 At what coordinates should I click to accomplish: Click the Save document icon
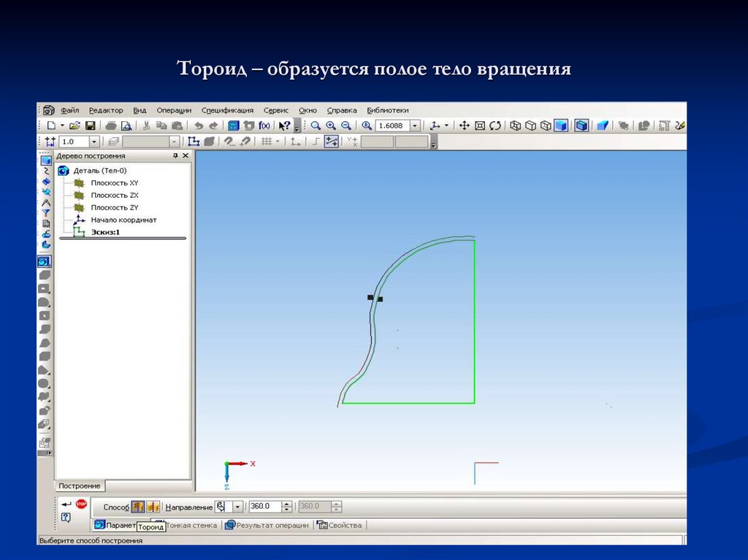91,125
